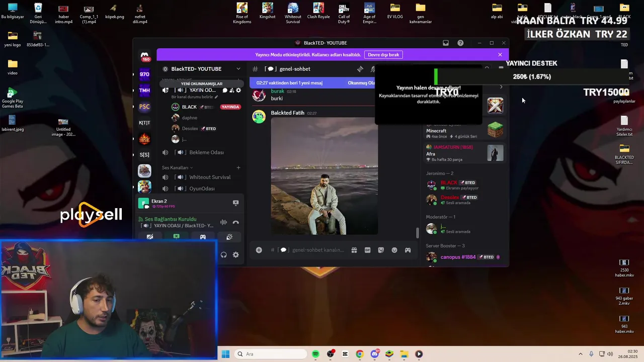
Task: Click Devre dışı bırak in streamer mode banner
Action: pos(383,54)
